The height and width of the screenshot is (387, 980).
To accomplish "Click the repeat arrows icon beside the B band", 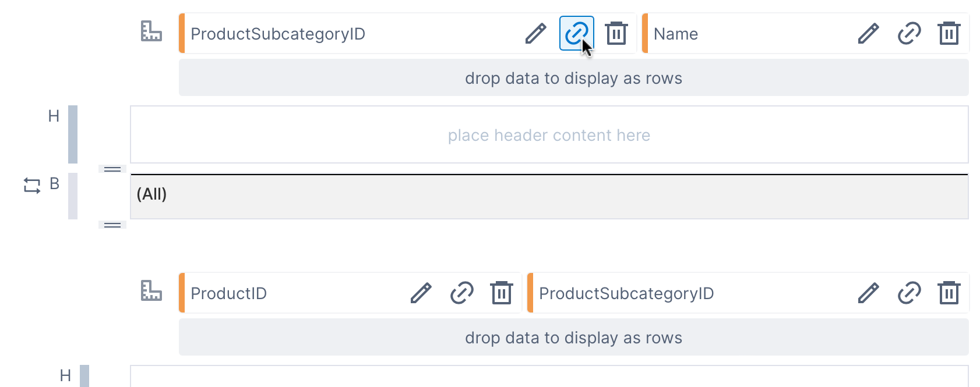I will point(33,186).
